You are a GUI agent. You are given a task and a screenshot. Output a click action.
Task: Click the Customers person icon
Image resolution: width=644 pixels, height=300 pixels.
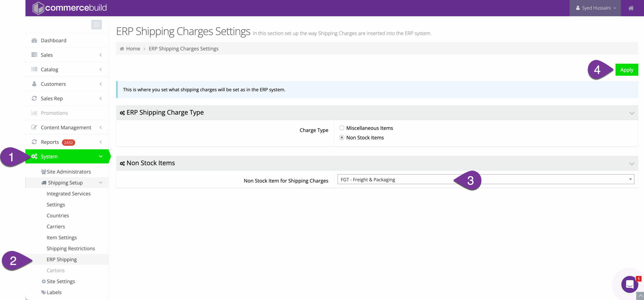point(34,84)
